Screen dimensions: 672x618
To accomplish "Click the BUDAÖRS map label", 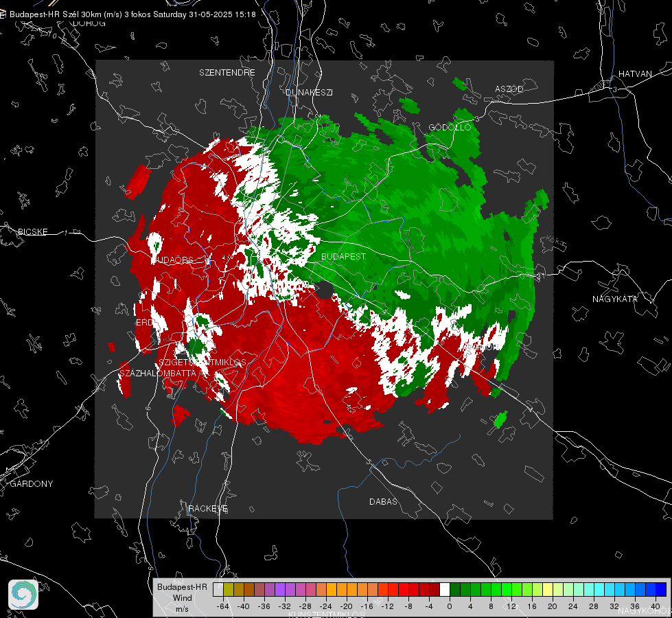I will coord(172,260).
